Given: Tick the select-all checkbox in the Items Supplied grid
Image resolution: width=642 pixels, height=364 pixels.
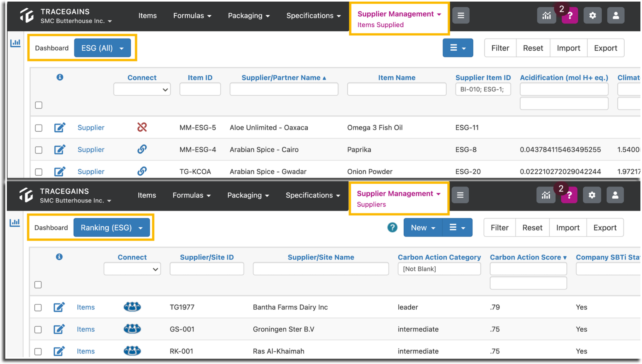Looking at the screenshot, I should coord(39,105).
